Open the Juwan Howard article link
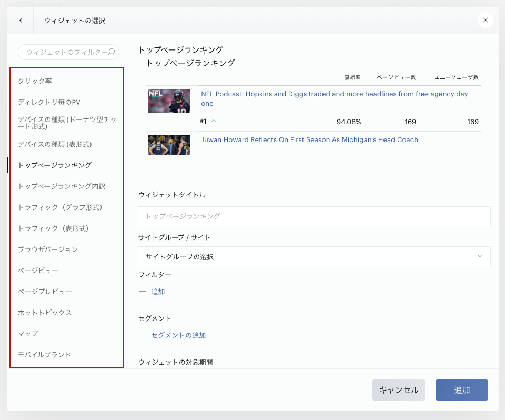Screen dimensions: 505x420 [x=309, y=139]
